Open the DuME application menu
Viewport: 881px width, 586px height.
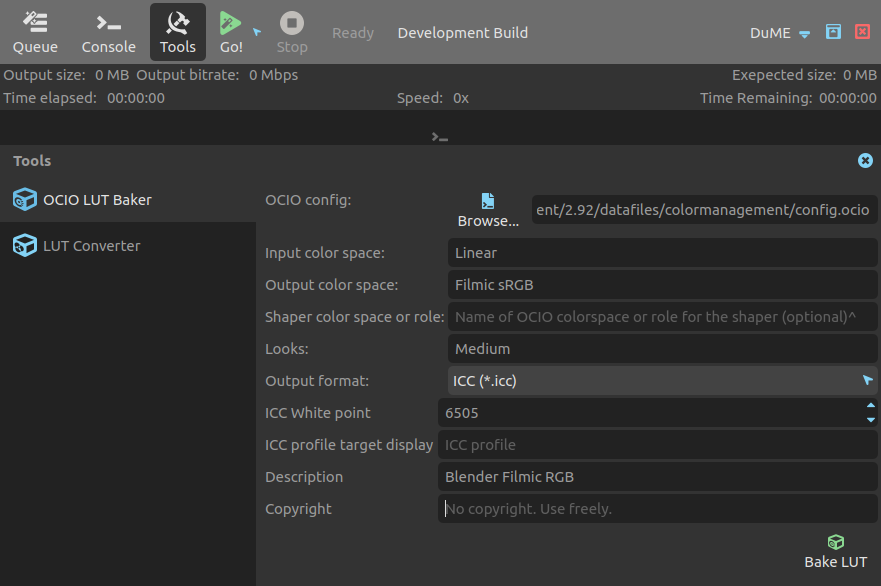(780, 33)
